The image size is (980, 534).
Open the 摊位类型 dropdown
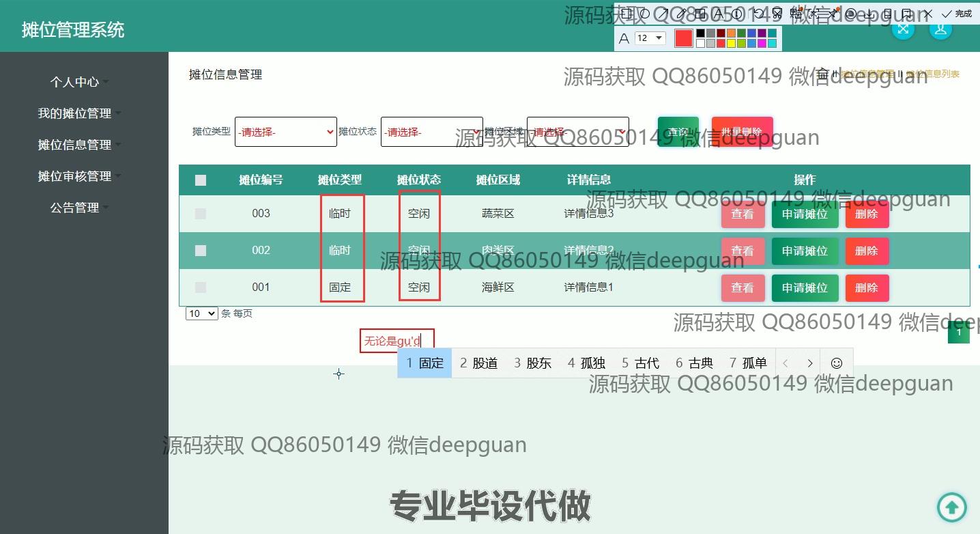pos(285,132)
